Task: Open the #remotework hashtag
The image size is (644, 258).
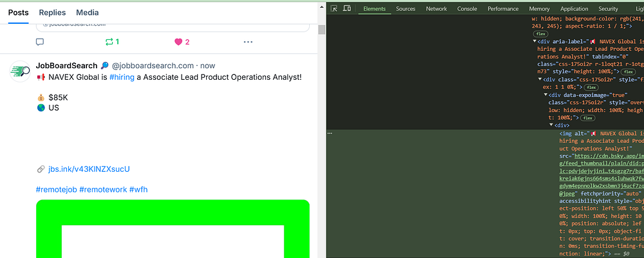Action: point(103,190)
